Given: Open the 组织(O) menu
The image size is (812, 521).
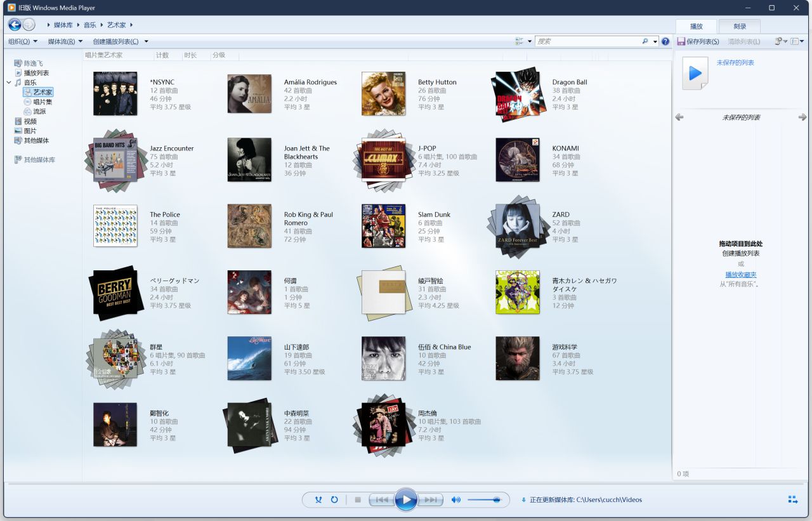Looking at the screenshot, I should tap(23, 41).
